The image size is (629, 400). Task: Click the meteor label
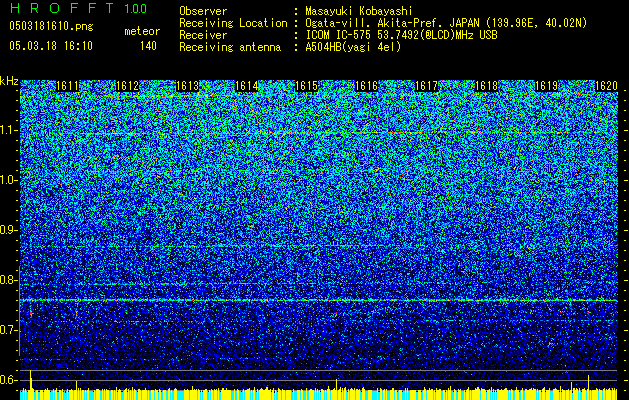tap(142, 31)
